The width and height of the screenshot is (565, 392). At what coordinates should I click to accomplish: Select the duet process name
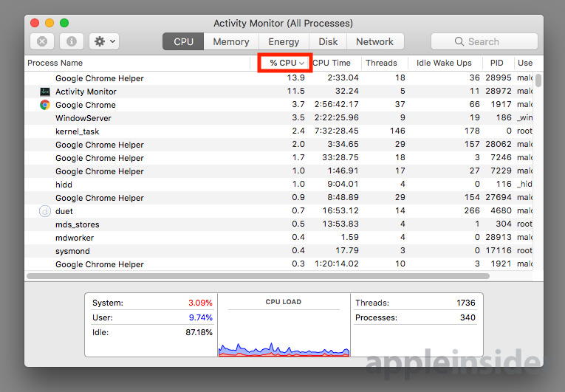coord(64,211)
